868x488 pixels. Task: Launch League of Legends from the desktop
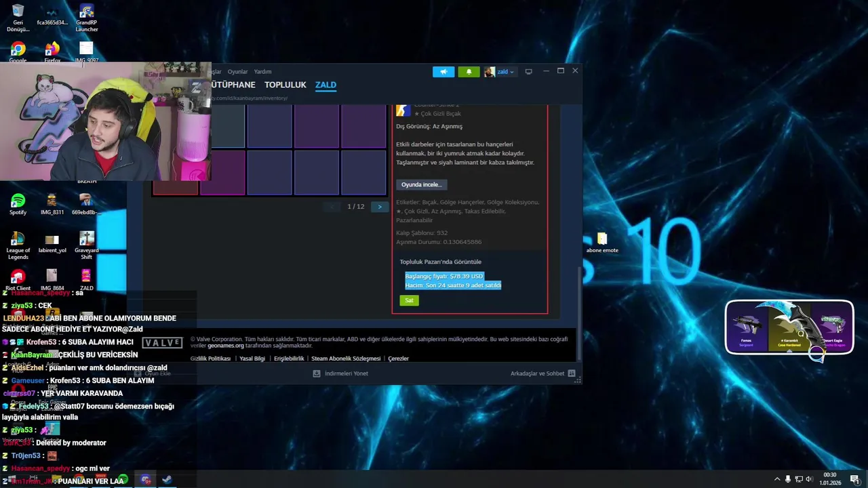(x=18, y=245)
